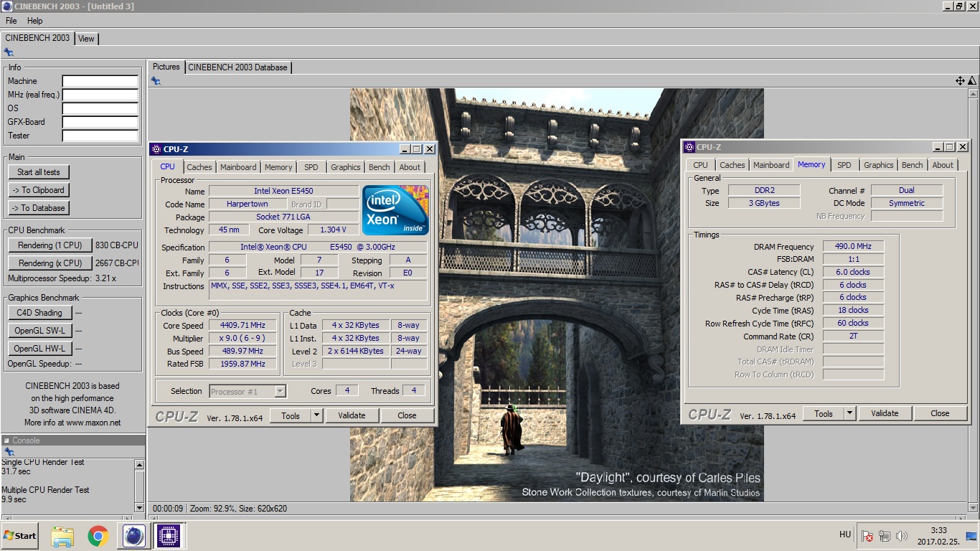The height and width of the screenshot is (551, 980).
Task: Click Close in the right CPU-Z window
Action: (940, 413)
